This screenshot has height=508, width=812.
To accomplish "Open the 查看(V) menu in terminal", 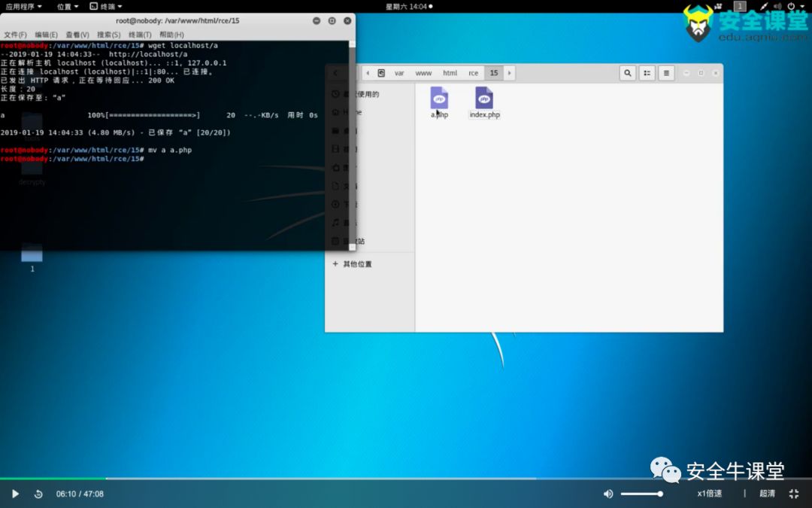I will coord(77,35).
